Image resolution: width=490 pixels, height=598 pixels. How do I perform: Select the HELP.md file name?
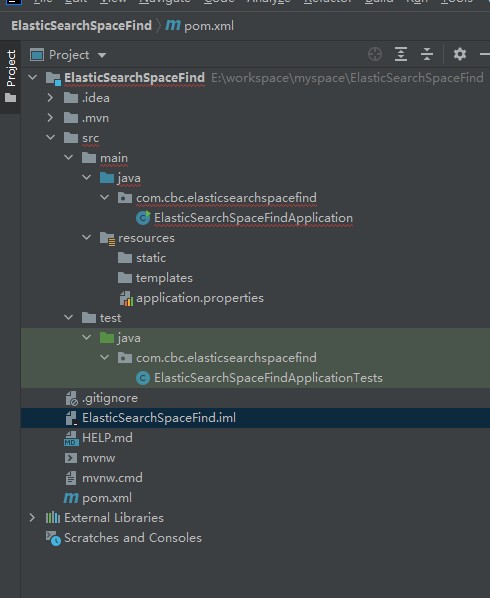click(108, 437)
